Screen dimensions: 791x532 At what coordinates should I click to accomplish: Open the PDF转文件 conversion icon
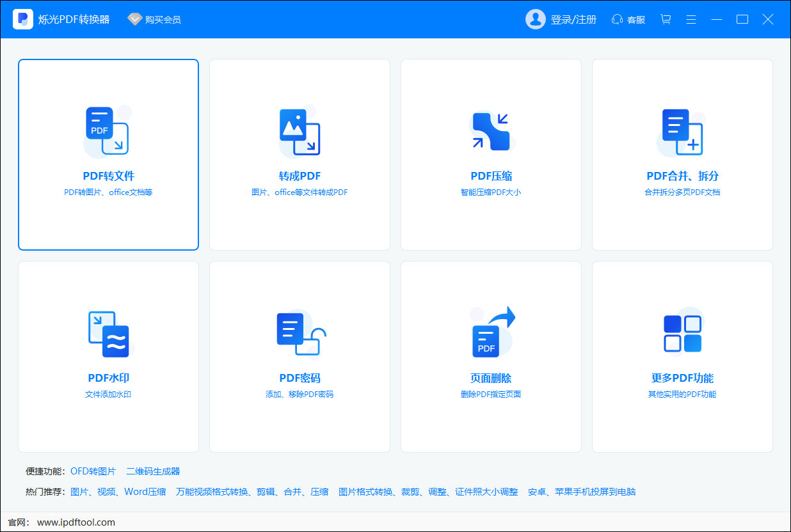tap(108, 131)
